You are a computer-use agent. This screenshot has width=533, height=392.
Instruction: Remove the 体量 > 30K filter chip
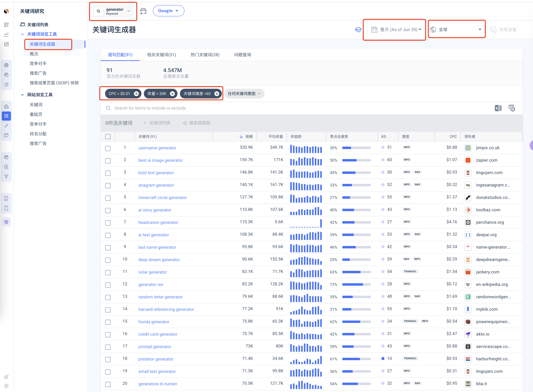tap(172, 94)
